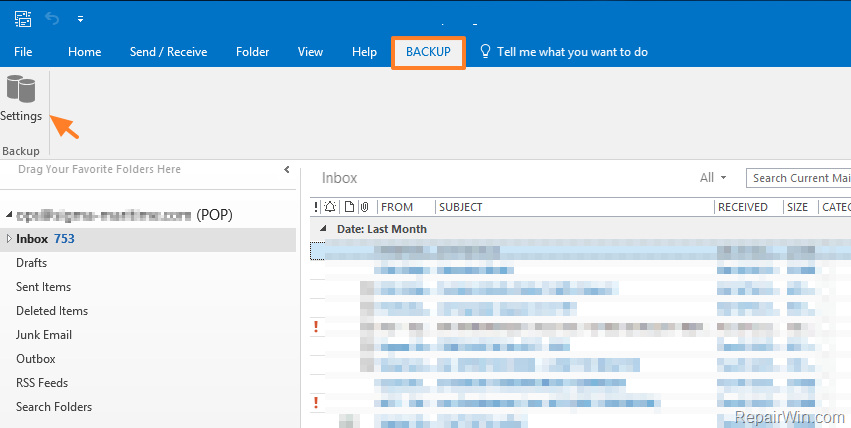Open the Outbox folder
851x428 pixels.
click(x=36, y=359)
